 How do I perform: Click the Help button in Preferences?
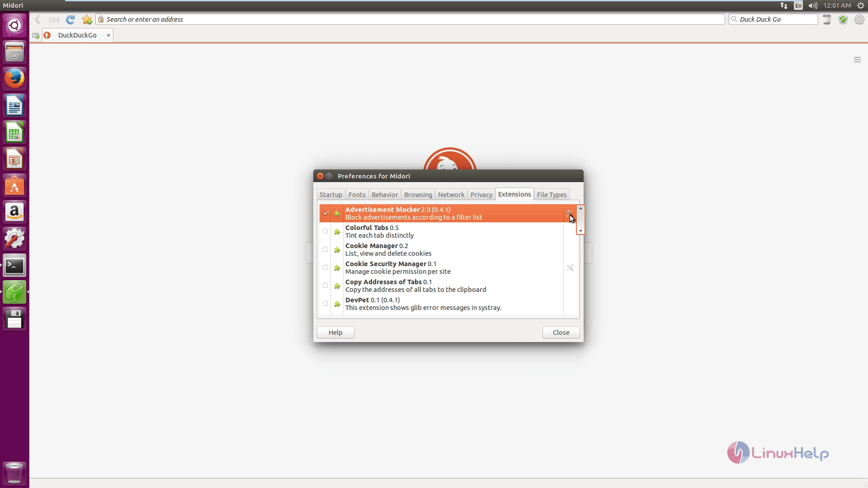(x=335, y=332)
